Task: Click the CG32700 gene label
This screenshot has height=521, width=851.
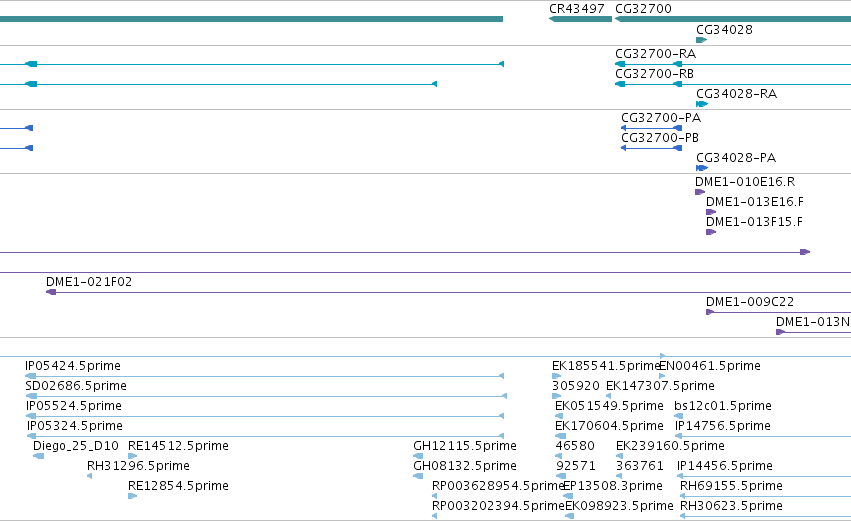Action: pos(643,9)
